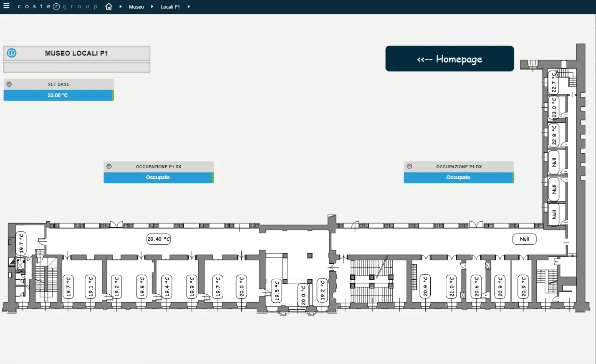Image resolution: width=596 pixels, height=364 pixels.
Task: Open the hamburger menu
Action: (6, 6)
